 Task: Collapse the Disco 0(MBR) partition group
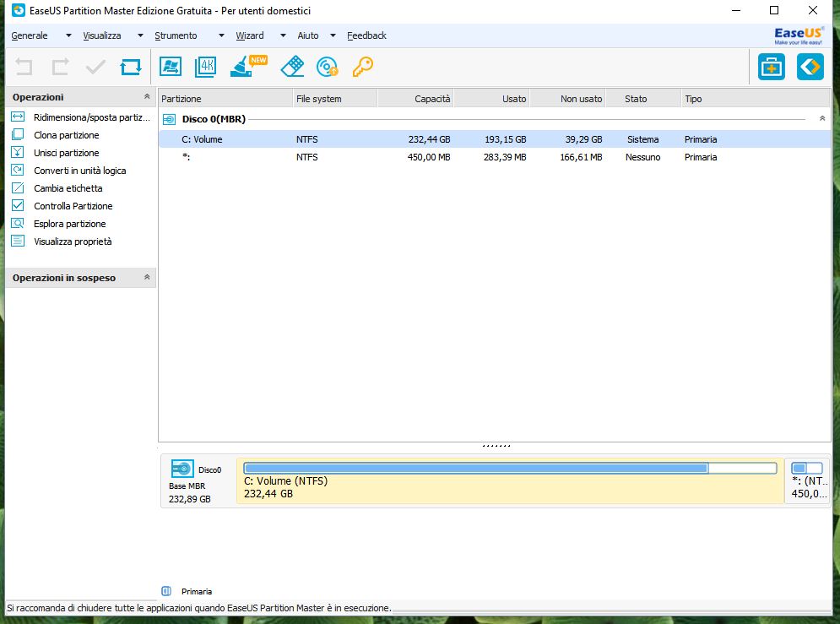pos(822,118)
